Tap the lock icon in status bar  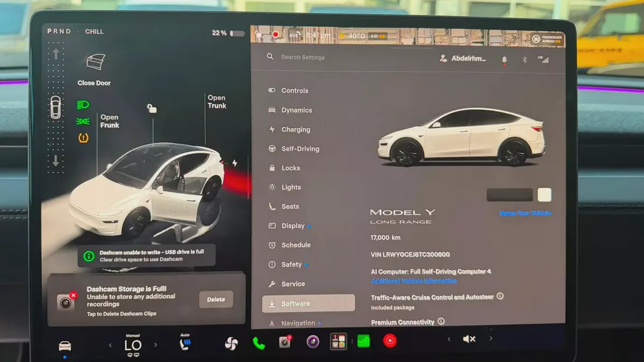click(x=259, y=35)
